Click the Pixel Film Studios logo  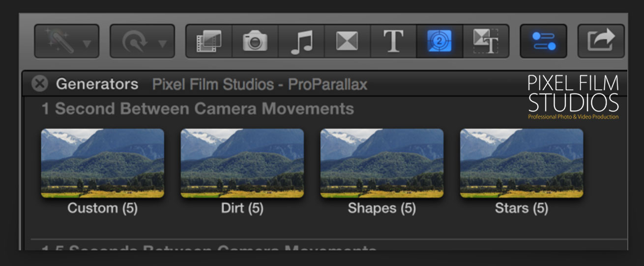(x=573, y=97)
